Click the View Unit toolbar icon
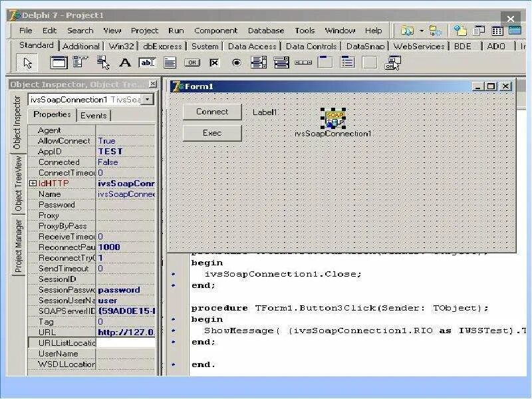532x399 pixels. point(460,31)
